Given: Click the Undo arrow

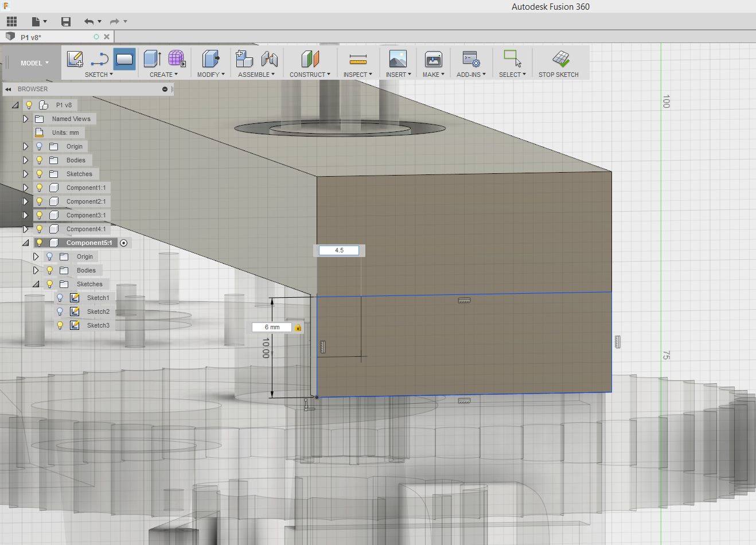Looking at the screenshot, I should (x=89, y=22).
